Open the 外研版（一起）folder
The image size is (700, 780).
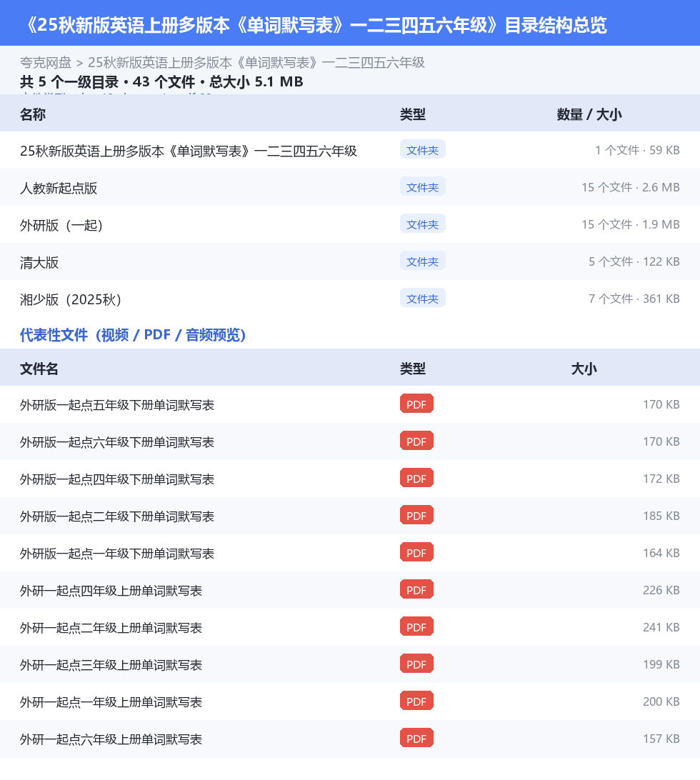click(350, 225)
